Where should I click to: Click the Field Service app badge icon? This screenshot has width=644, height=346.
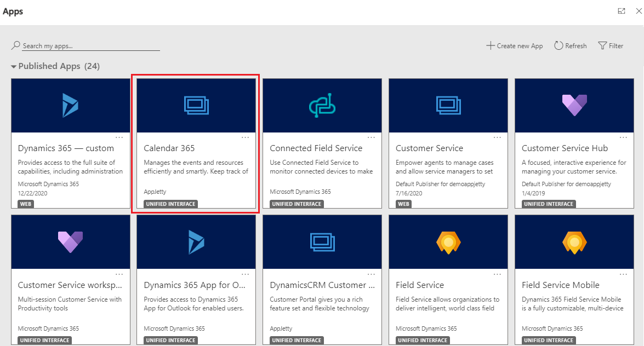[x=448, y=243]
